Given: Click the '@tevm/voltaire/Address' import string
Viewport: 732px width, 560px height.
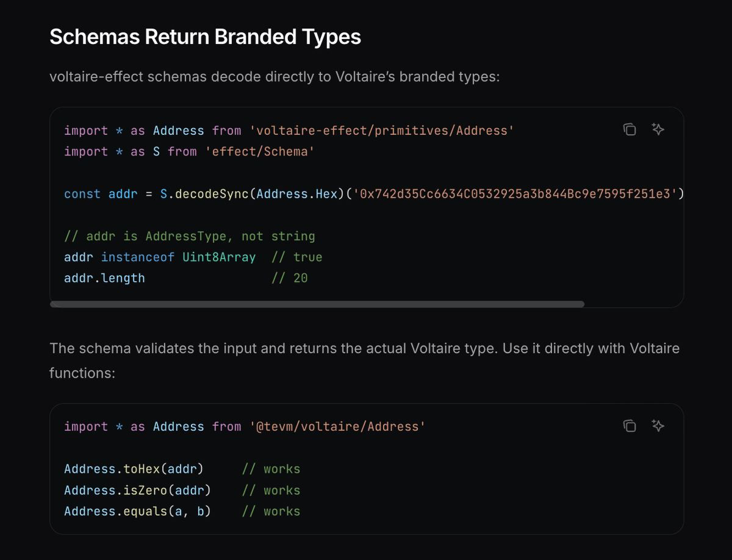Looking at the screenshot, I should [x=337, y=427].
